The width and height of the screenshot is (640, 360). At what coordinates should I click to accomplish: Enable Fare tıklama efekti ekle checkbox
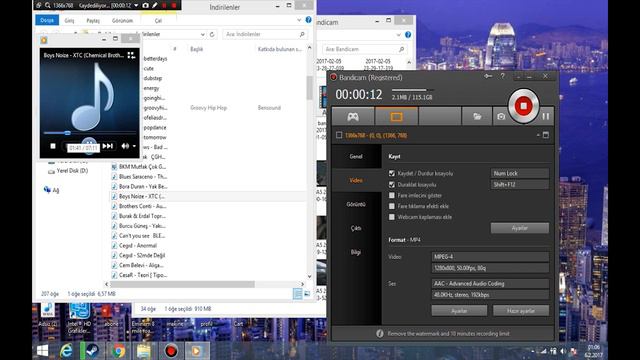(392, 206)
